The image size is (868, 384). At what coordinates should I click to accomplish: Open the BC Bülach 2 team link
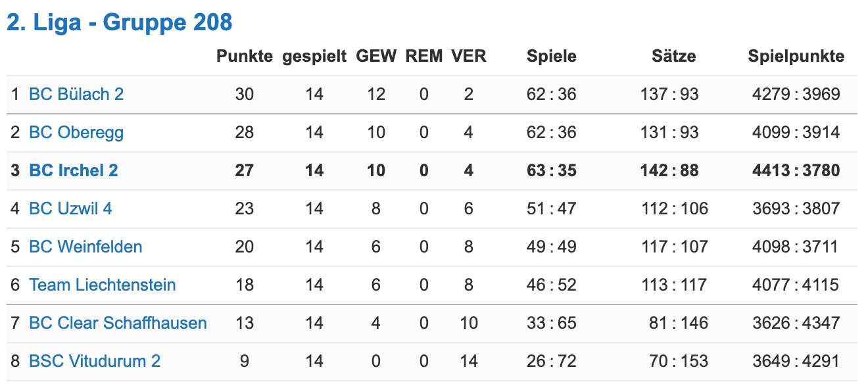pyautogui.click(x=76, y=94)
